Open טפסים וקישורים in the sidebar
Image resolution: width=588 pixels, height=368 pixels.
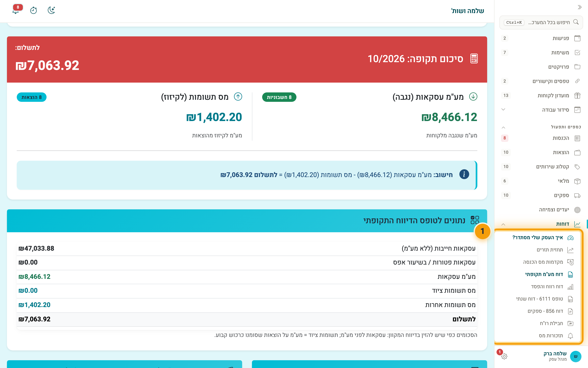pos(541,81)
